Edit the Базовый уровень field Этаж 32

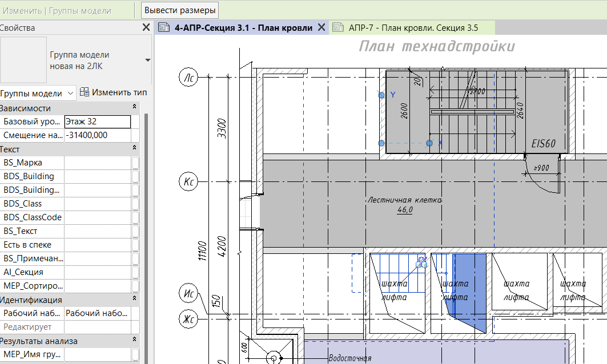pyautogui.click(x=98, y=122)
